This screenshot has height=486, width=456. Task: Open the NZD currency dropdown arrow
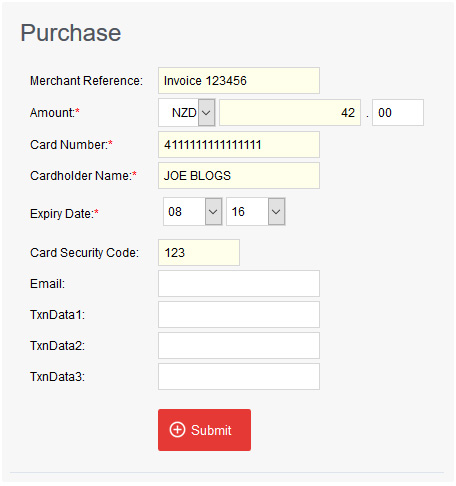(206, 113)
